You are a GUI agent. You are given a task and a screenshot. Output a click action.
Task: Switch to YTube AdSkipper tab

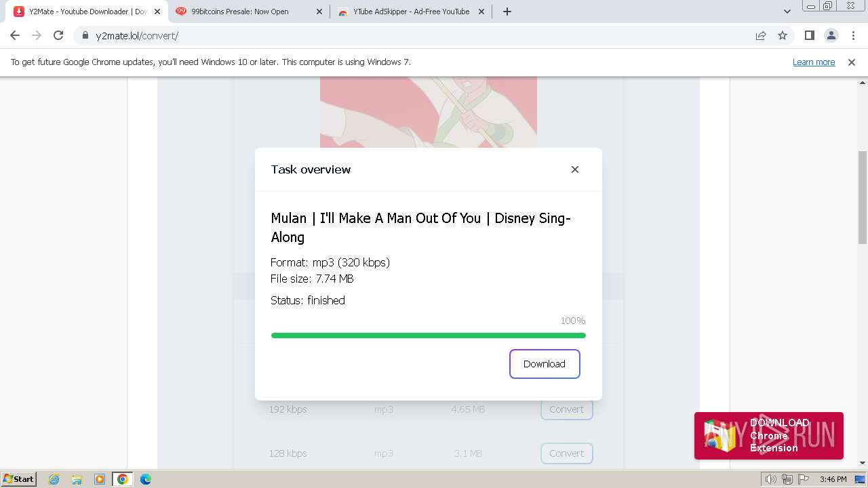[x=412, y=12]
